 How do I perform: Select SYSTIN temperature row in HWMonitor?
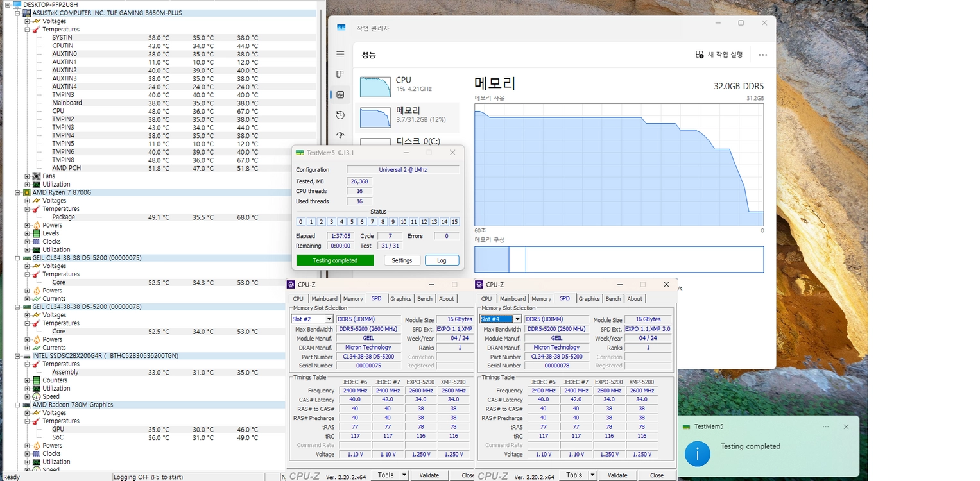coord(160,38)
